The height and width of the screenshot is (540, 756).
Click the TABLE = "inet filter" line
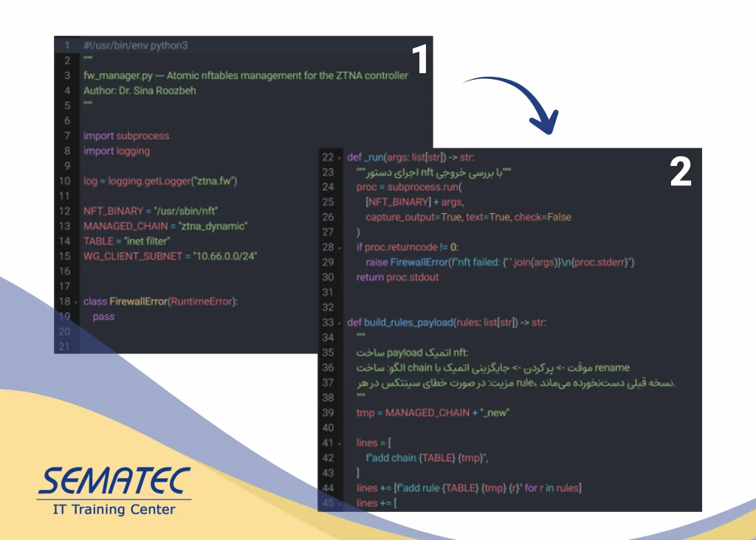pos(126,240)
